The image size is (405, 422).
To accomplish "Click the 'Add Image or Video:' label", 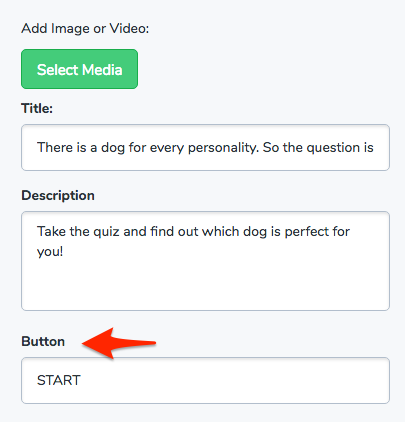I will 85,29.
